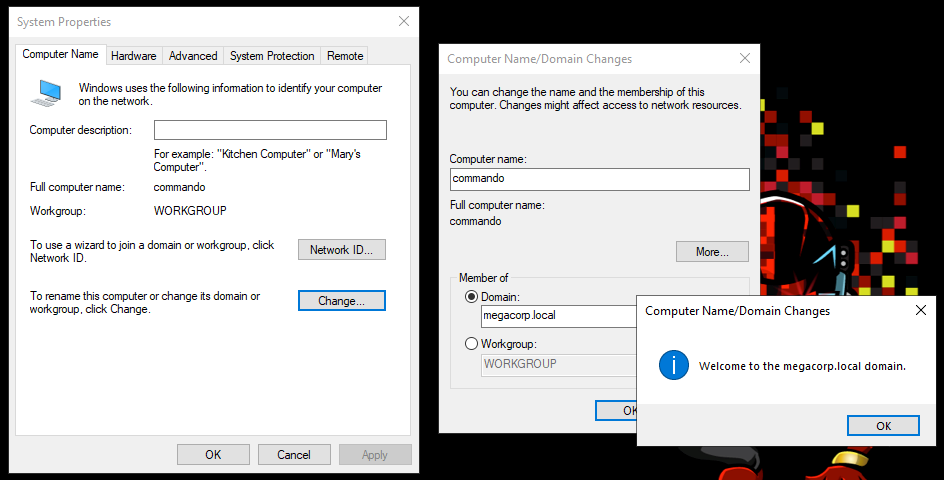Screen dimensions: 944x480
Task: Select the Domain radio button
Action: (472, 297)
